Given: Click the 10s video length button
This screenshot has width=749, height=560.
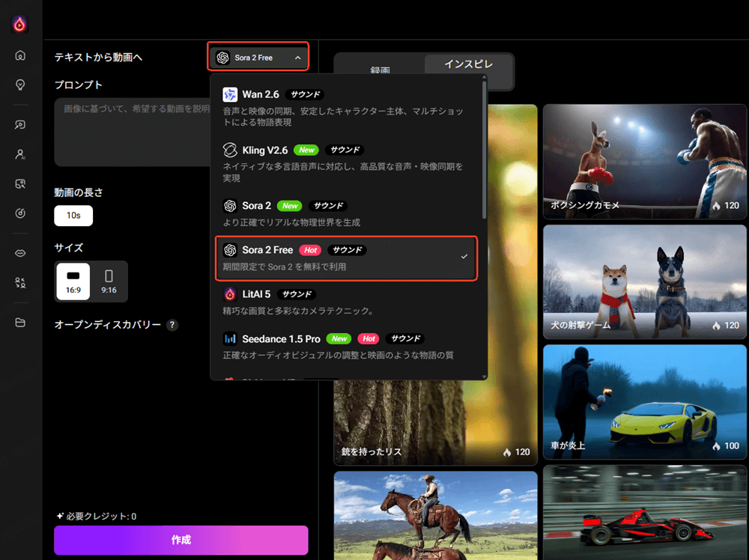Looking at the screenshot, I should coord(73,216).
